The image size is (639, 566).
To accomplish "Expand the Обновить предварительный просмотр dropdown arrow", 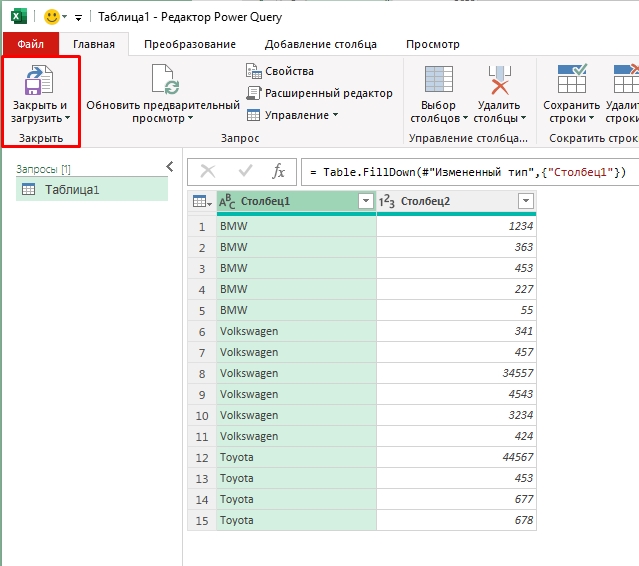I will point(190,119).
